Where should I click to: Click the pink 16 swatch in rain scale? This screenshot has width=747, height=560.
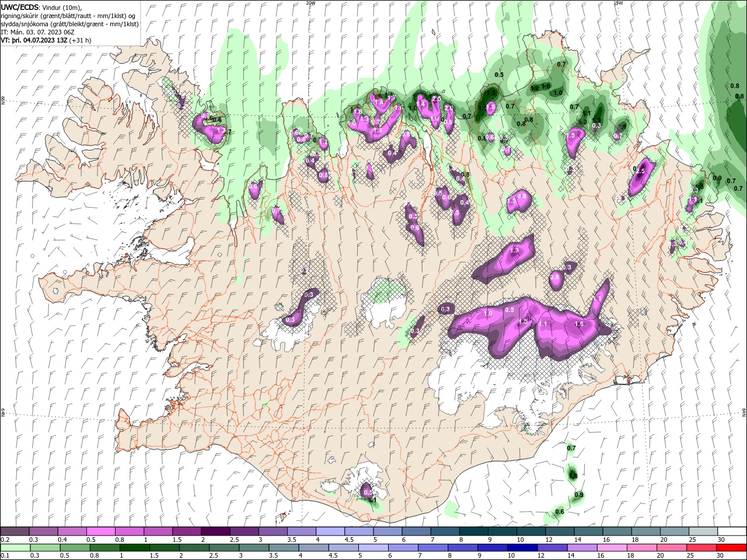pyautogui.click(x=612, y=548)
